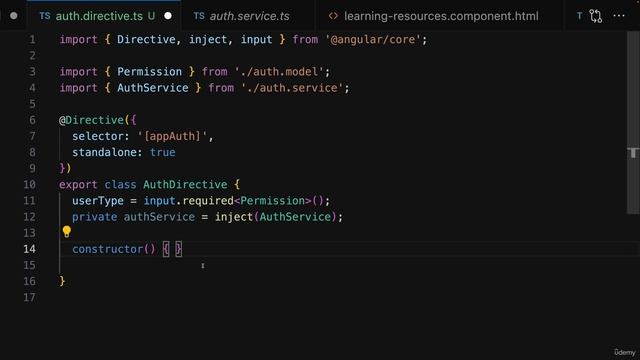Click the './auth.service' path string

point(292,88)
